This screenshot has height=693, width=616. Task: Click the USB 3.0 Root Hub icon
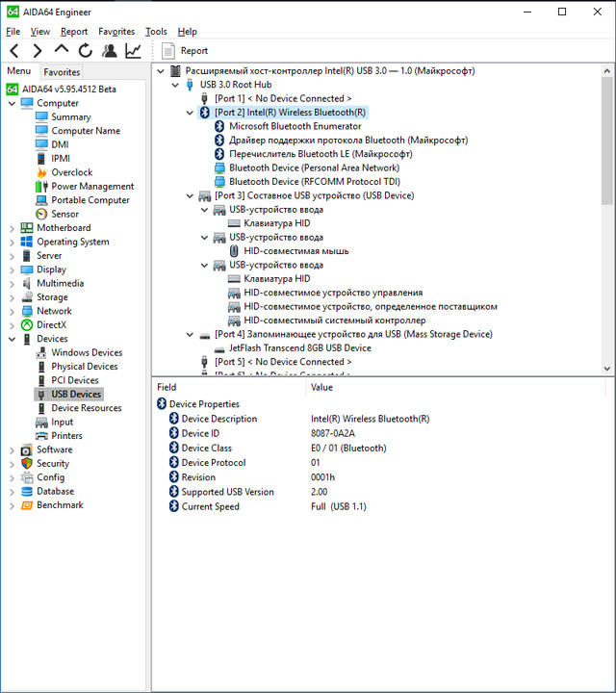(190, 85)
